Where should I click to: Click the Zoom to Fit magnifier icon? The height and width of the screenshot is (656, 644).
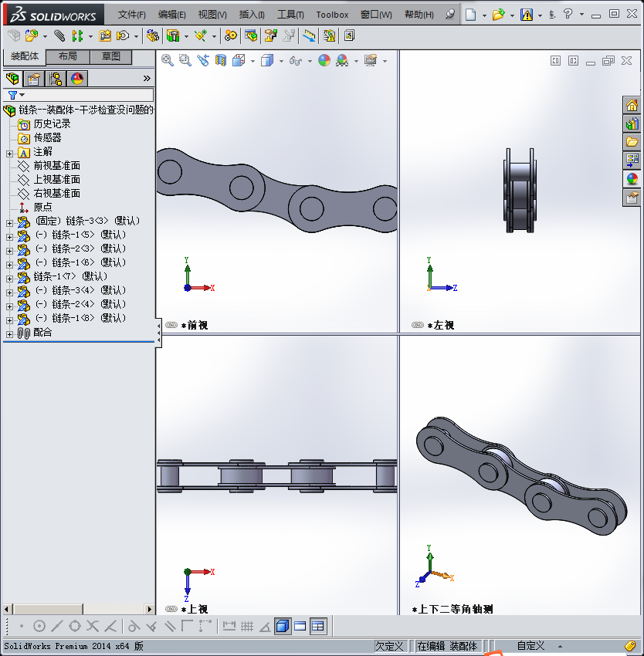(x=168, y=61)
